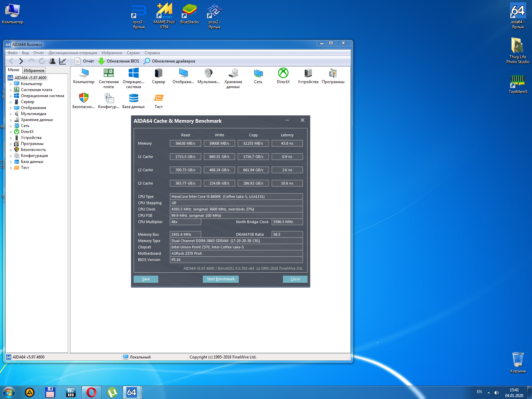Click the Отчёт toolbar button

tap(84, 61)
